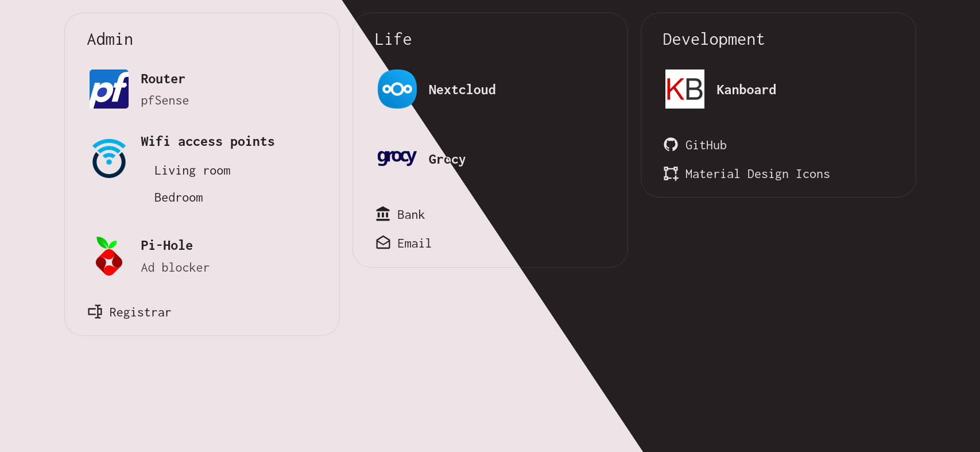
Task: Open the Registrar bookmark link
Action: (x=140, y=312)
